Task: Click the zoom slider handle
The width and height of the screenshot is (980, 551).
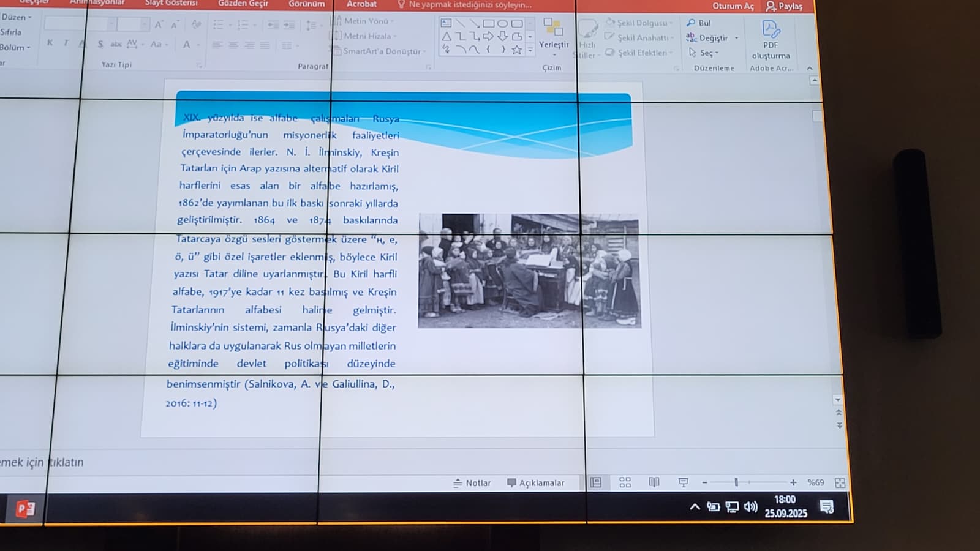Action: [736, 482]
